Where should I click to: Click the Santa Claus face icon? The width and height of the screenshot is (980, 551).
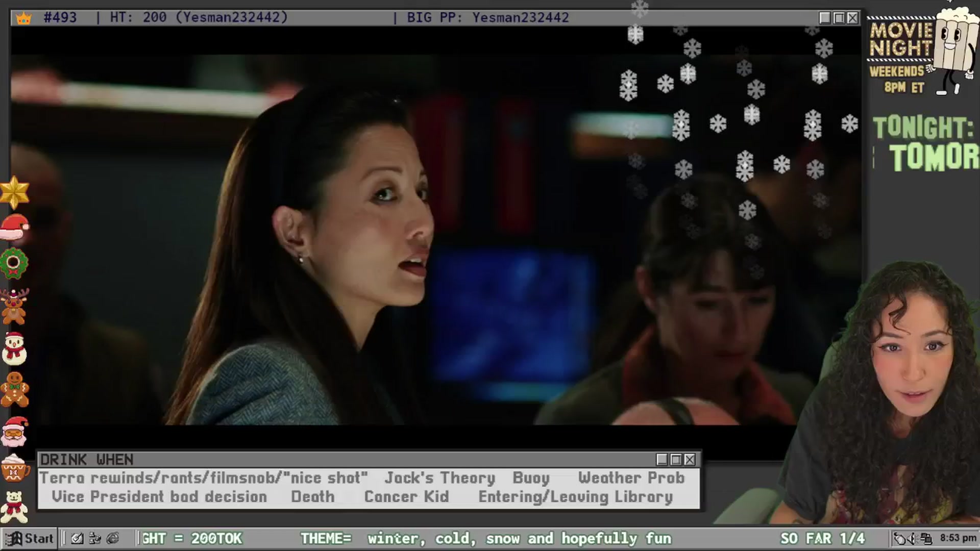click(x=14, y=432)
